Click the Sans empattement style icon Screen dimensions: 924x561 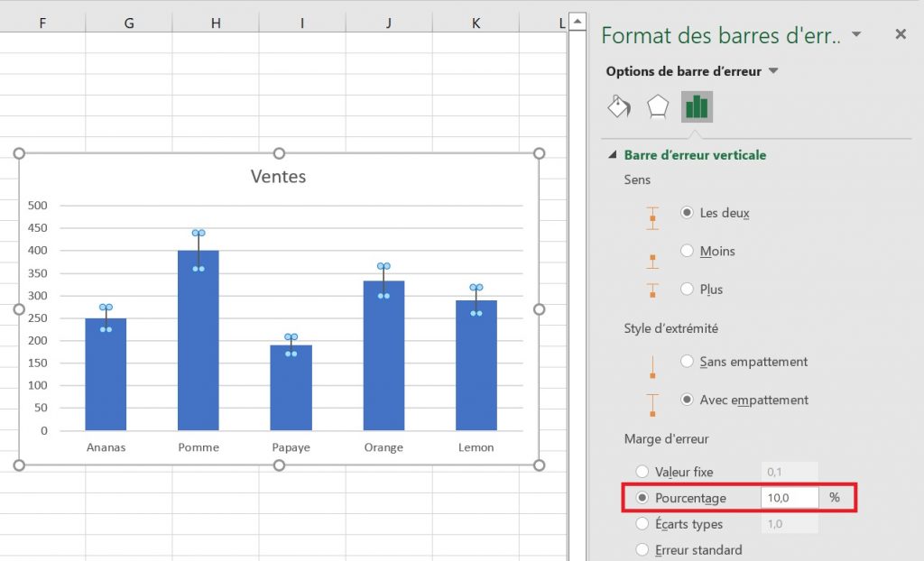652,367
